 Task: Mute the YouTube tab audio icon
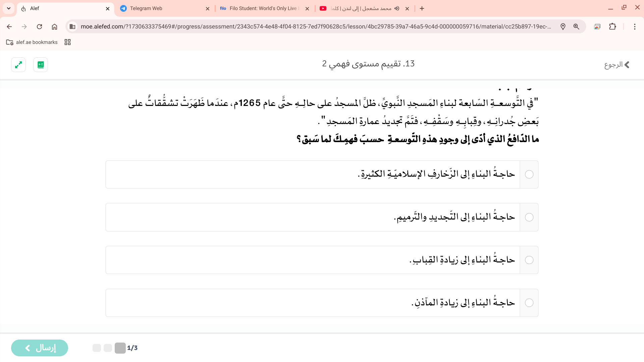click(397, 8)
